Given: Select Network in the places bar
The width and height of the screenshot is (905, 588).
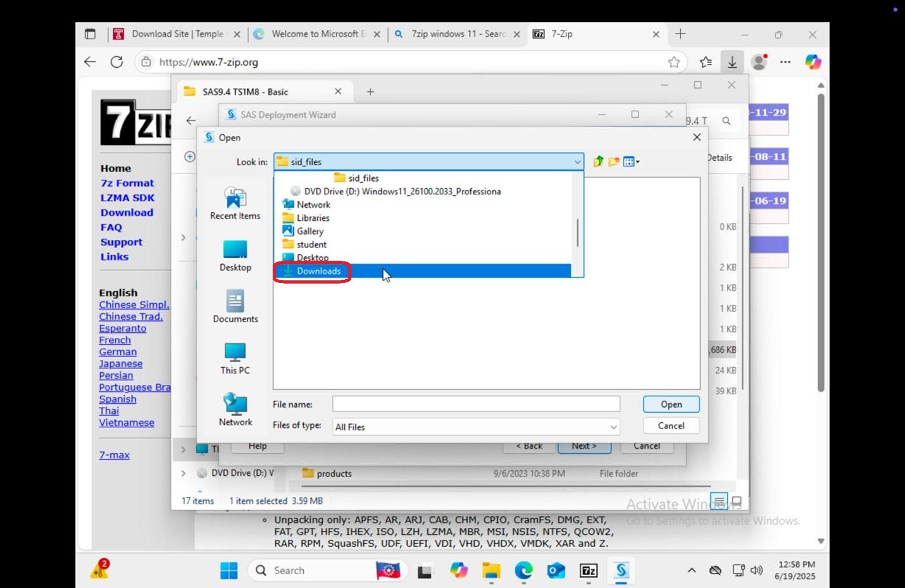Looking at the screenshot, I should point(235,410).
